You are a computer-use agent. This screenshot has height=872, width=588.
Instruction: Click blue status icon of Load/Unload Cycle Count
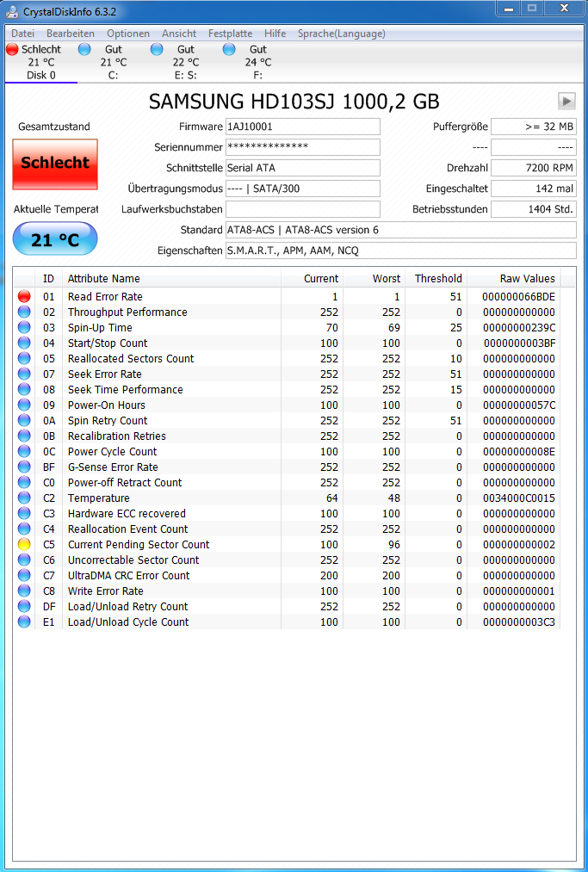point(24,622)
